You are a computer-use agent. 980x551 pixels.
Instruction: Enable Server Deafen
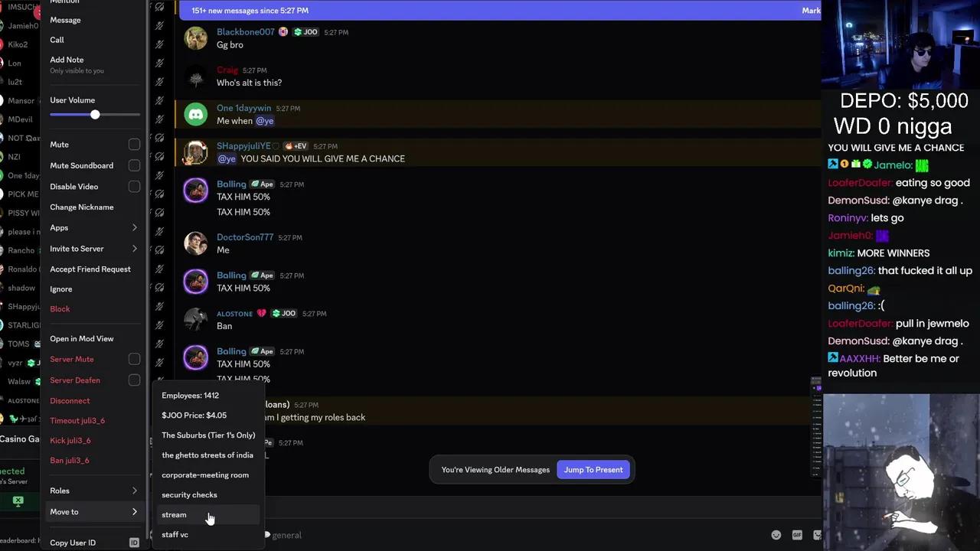(x=134, y=380)
